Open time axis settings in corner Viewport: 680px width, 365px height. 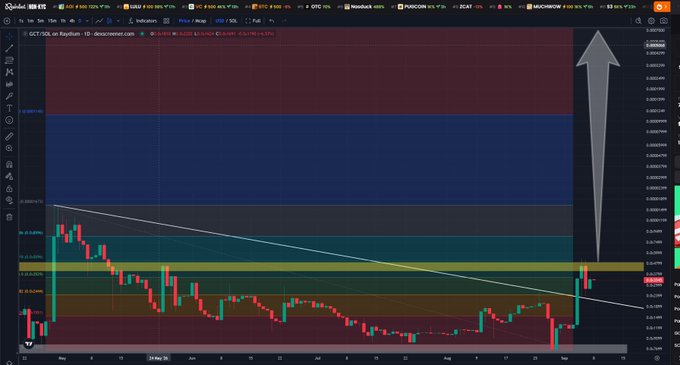tap(657, 358)
